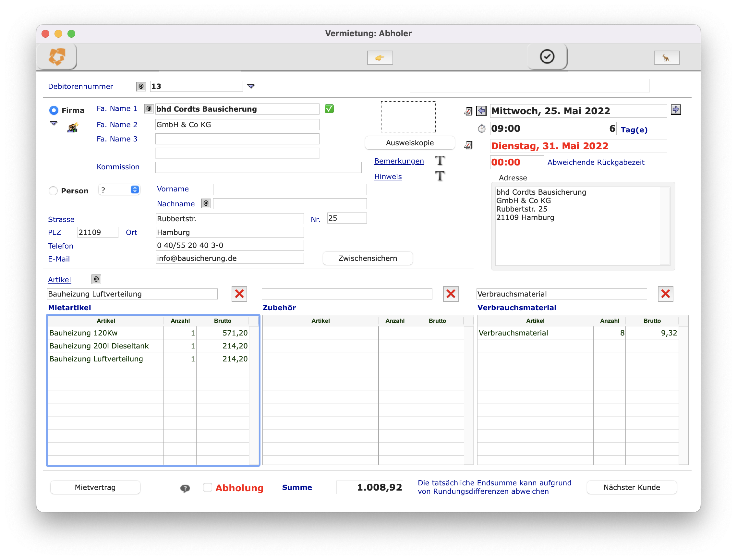Click the Brutto column header in Mietartikel
Screen dimensions: 737x560
pyautogui.click(x=222, y=321)
